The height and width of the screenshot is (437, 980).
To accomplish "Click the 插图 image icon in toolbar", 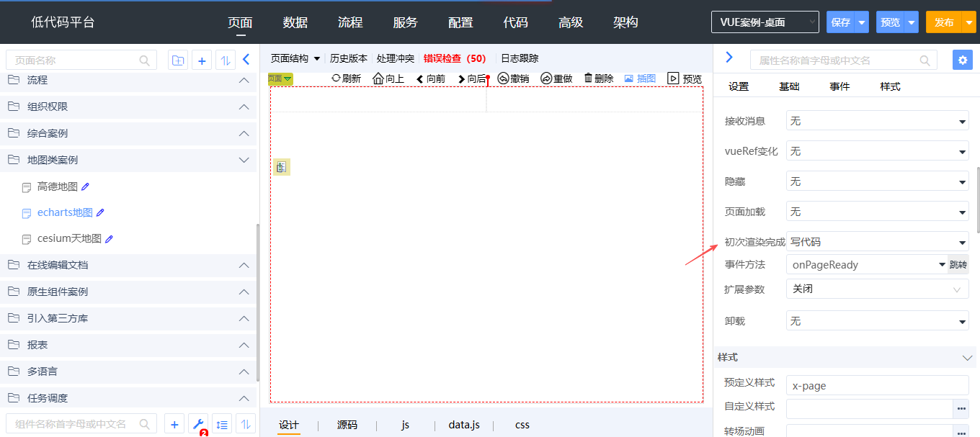I will 628,78.
